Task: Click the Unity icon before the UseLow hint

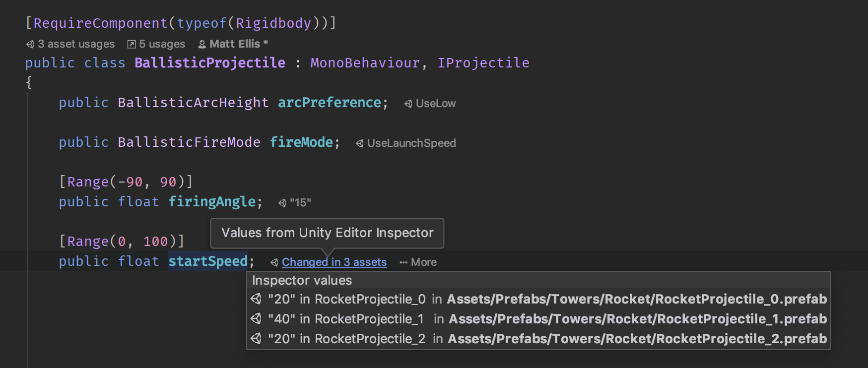Action: tap(408, 104)
